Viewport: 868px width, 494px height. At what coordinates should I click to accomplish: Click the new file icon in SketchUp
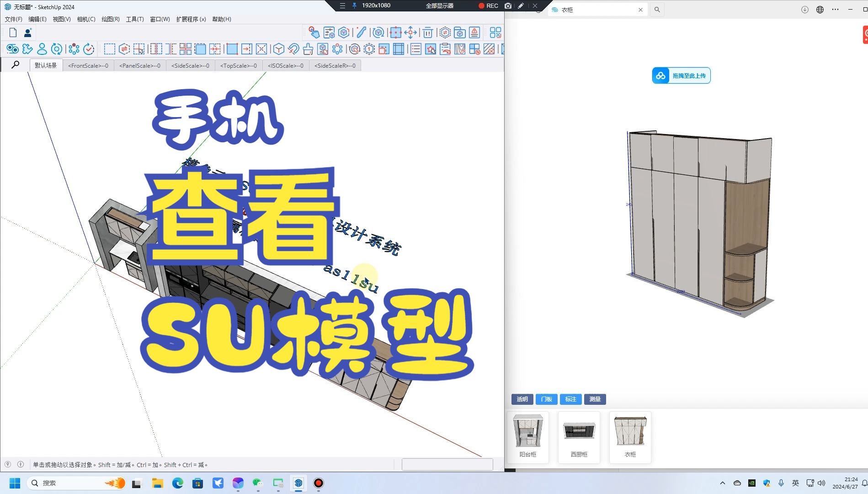(x=13, y=32)
